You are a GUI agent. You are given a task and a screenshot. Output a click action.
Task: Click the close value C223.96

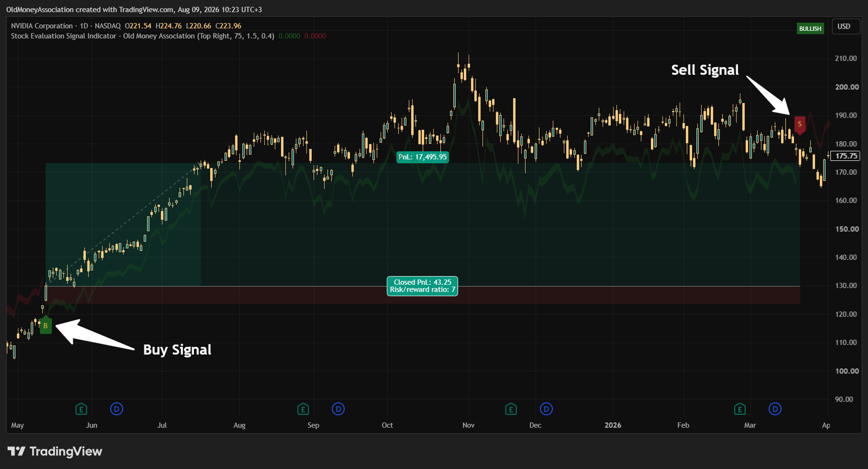click(x=228, y=26)
